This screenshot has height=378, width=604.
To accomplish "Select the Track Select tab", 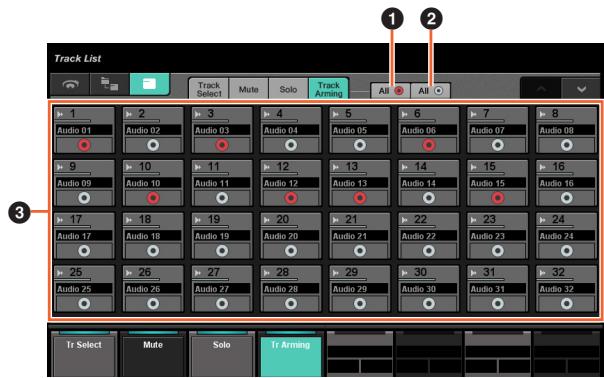I will point(209,89).
